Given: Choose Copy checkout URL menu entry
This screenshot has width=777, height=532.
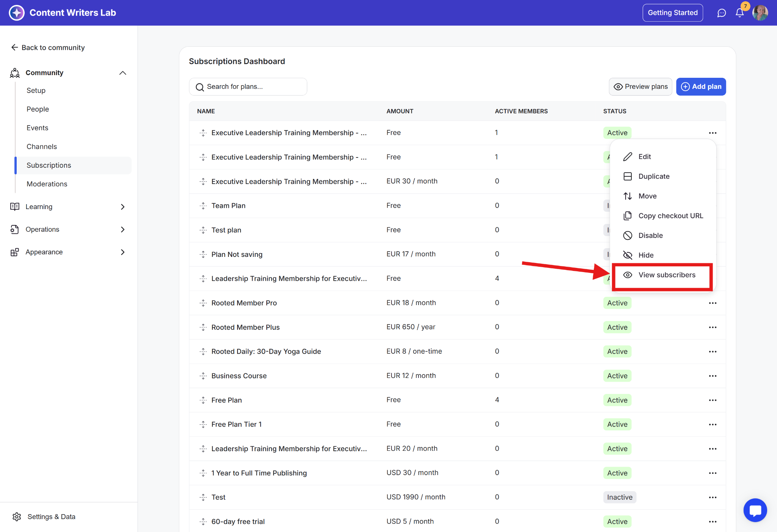Looking at the screenshot, I should (x=670, y=216).
